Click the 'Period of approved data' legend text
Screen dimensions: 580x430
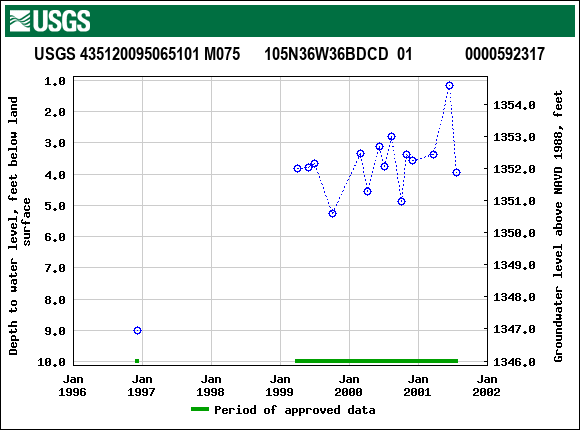tap(295, 410)
